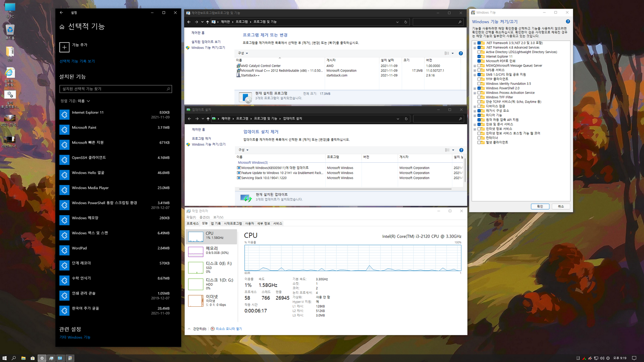Open 구성 dropdown in 프로그램 및 기능 window

point(243,53)
